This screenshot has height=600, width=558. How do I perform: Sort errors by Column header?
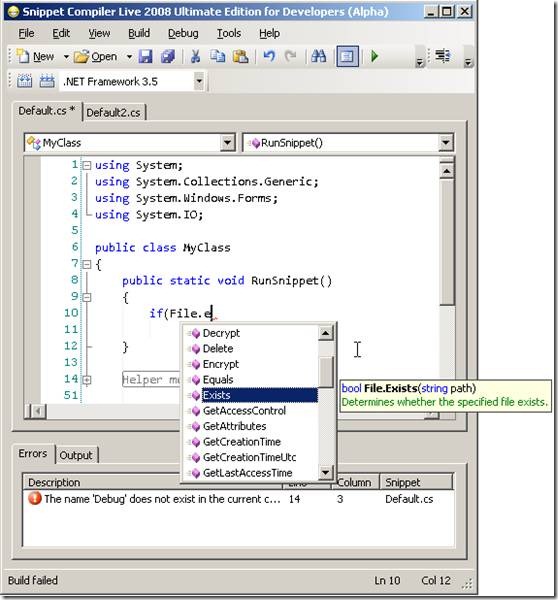[354, 482]
